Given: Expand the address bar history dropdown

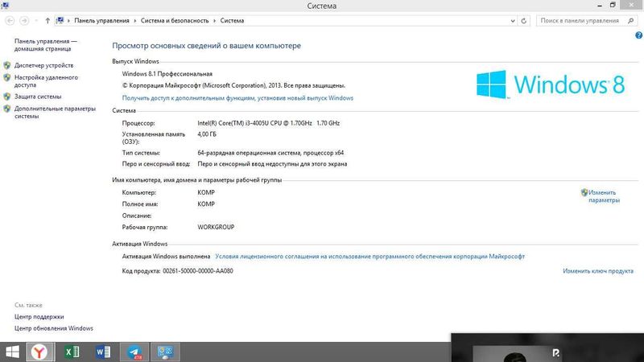Looking at the screenshot, I should (x=513, y=21).
